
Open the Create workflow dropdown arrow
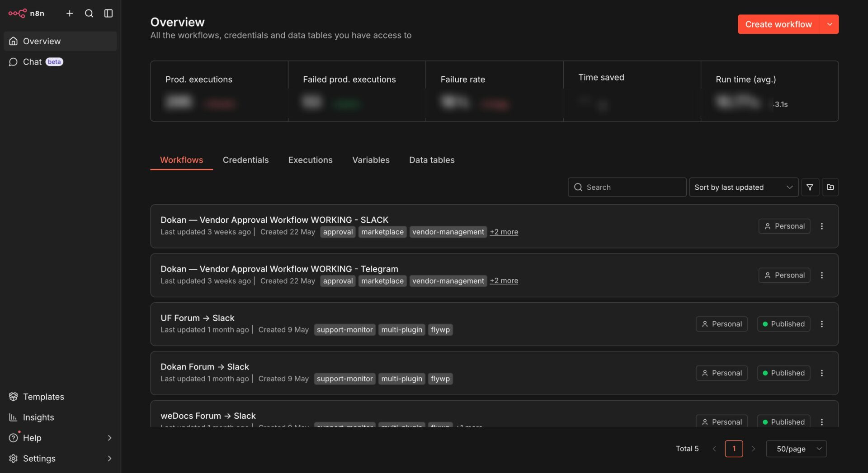830,24
